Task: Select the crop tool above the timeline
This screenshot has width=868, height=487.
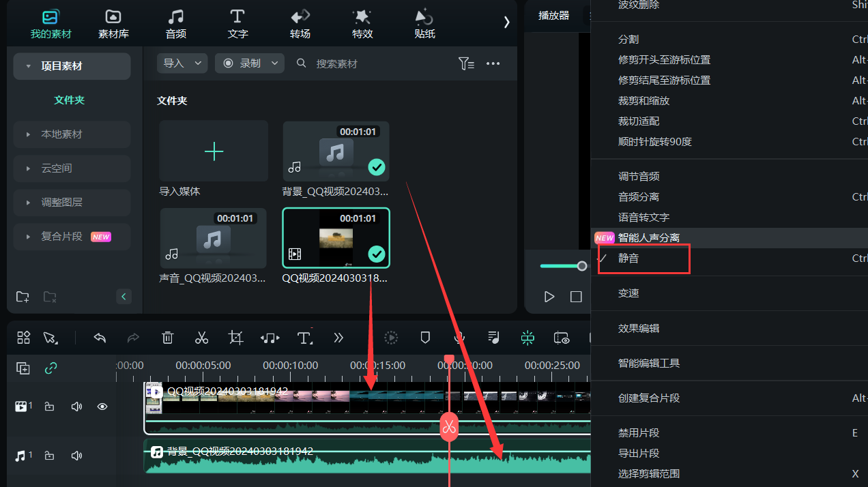Action: click(235, 338)
